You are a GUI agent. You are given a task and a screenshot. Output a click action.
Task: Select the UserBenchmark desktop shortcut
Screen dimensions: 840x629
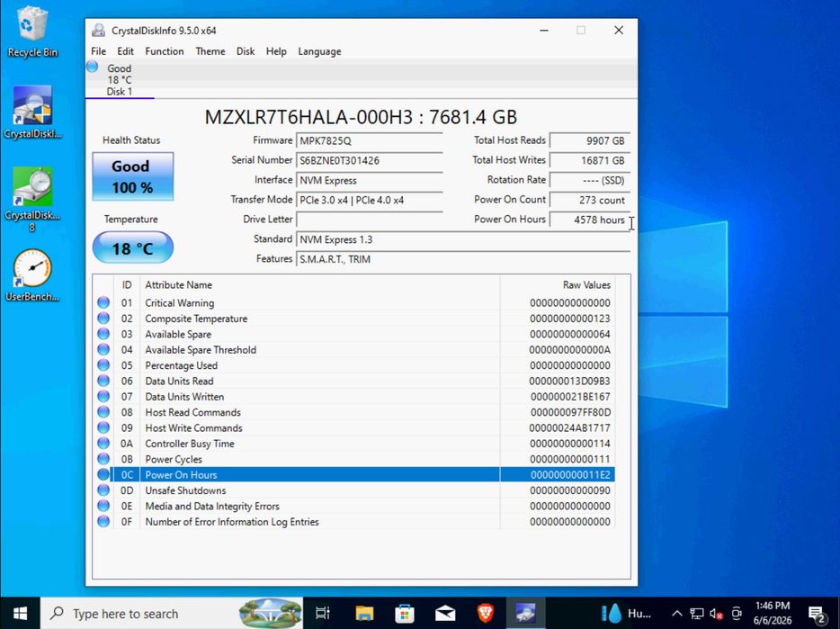[x=32, y=275]
